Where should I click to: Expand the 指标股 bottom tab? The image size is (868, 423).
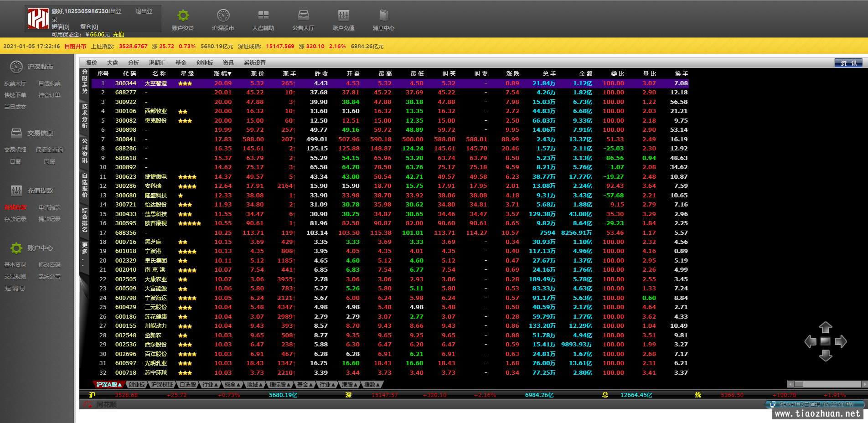280,385
